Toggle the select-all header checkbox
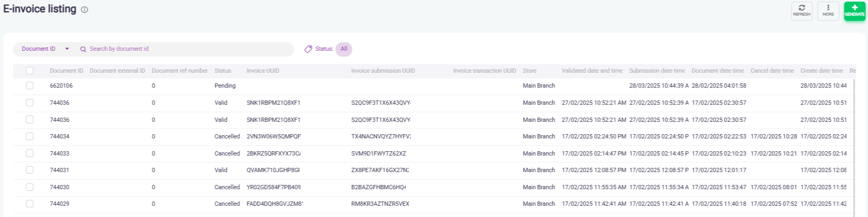868x217 pixels. click(29, 71)
